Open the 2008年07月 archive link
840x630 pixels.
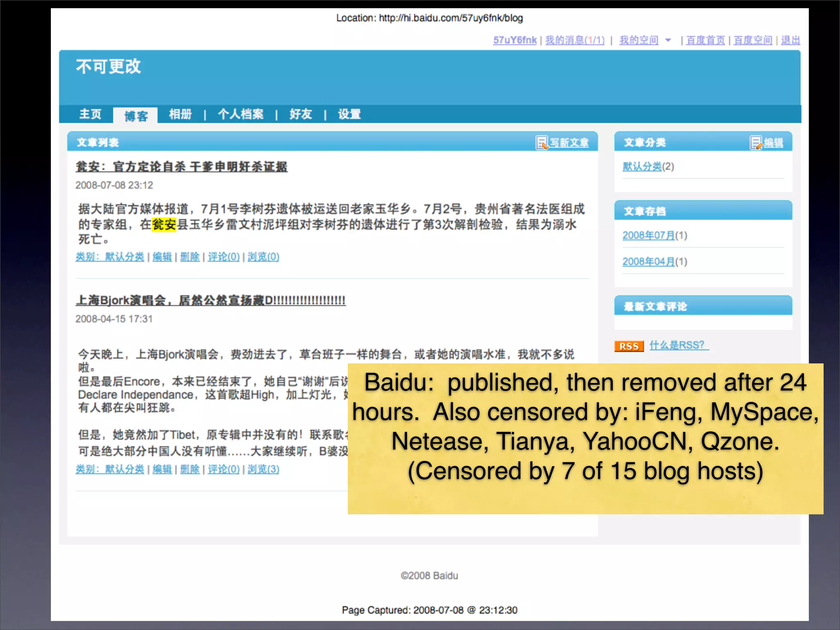[648, 235]
